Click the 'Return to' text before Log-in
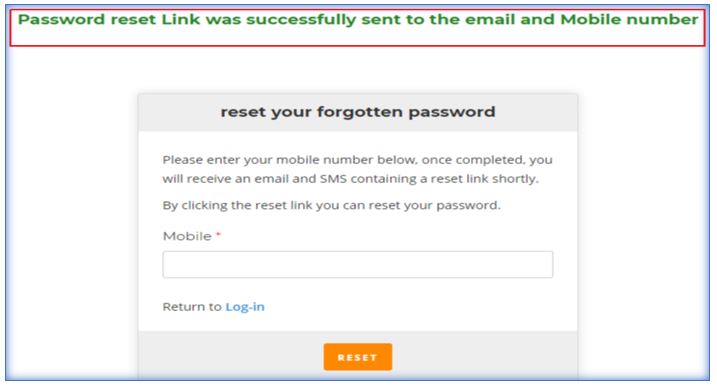Screen dimensions: 717x386 192,307
